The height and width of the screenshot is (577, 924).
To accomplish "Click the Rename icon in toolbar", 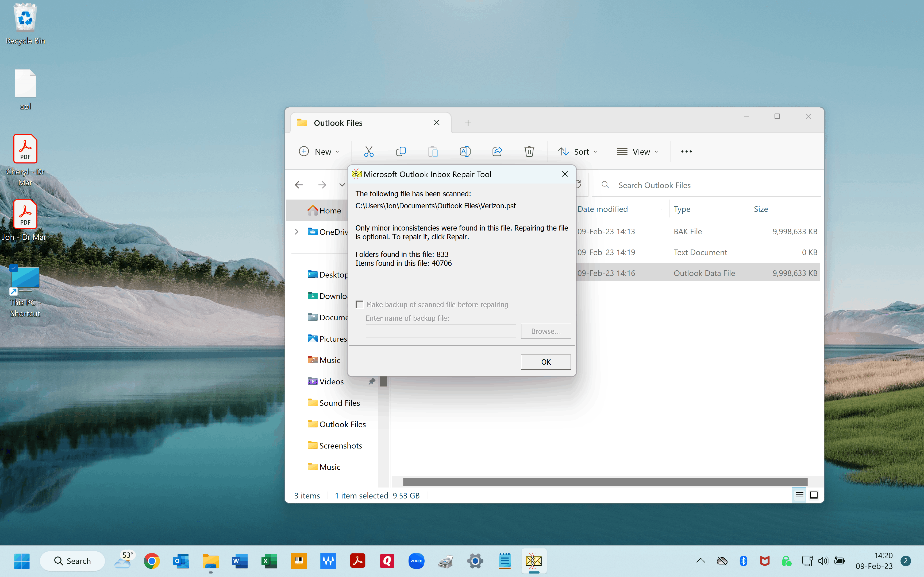I will point(465,151).
